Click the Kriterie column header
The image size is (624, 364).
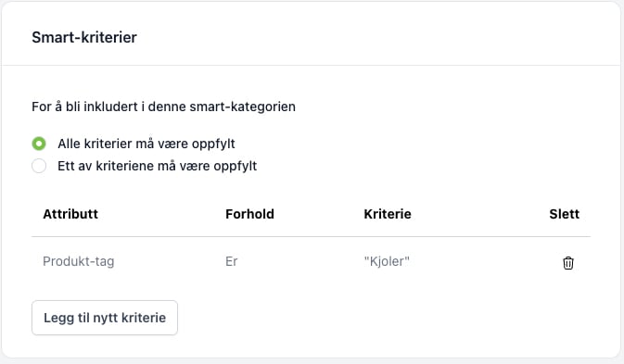point(388,214)
